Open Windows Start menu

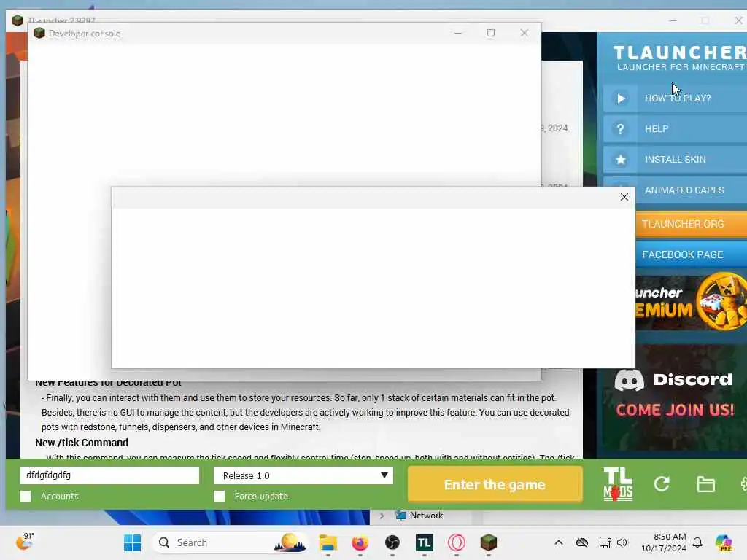coord(132,542)
